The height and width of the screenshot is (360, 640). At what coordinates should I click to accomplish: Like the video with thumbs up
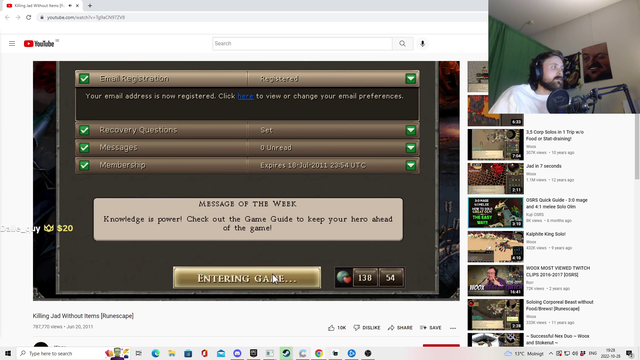337,328
